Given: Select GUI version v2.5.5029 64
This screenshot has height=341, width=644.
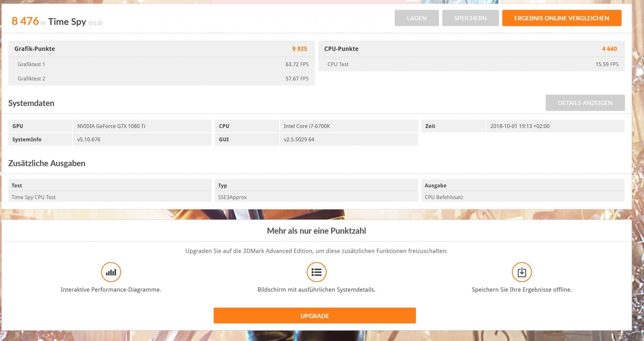Looking at the screenshot, I should pos(349,139).
